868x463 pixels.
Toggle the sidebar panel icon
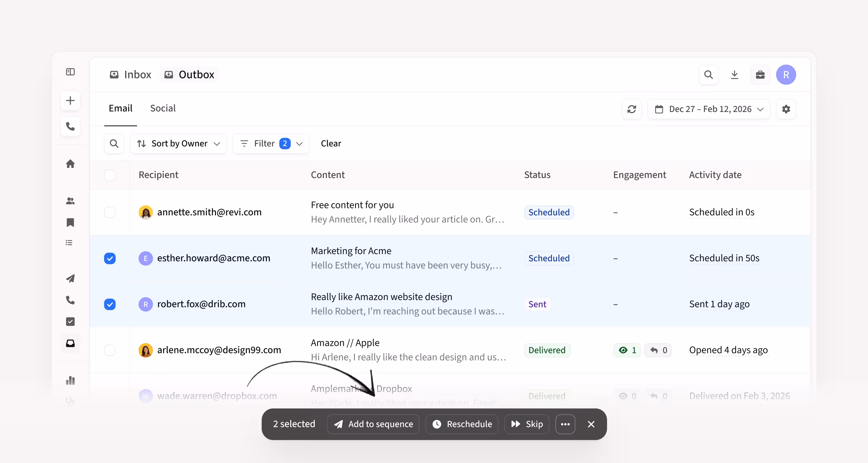point(70,72)
